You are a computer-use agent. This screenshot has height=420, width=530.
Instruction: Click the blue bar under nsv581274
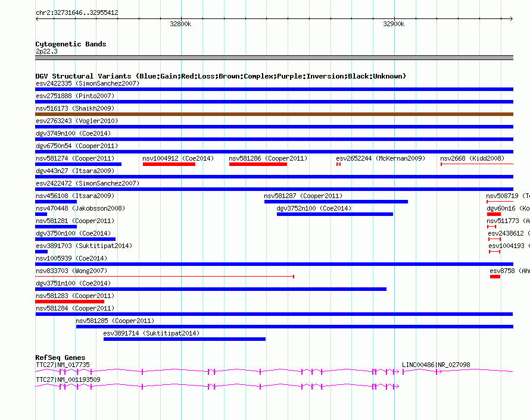click(x=78, y=164)
